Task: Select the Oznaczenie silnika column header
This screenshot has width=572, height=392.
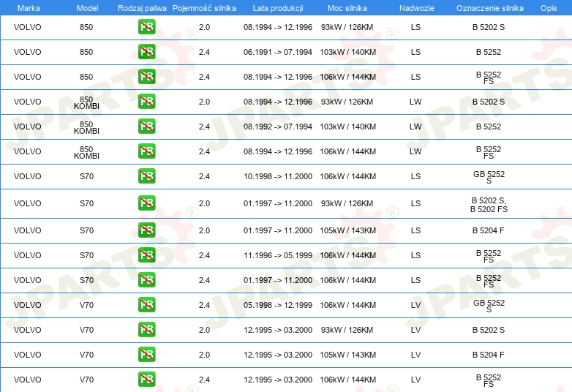Action: [x=490, y=8]
